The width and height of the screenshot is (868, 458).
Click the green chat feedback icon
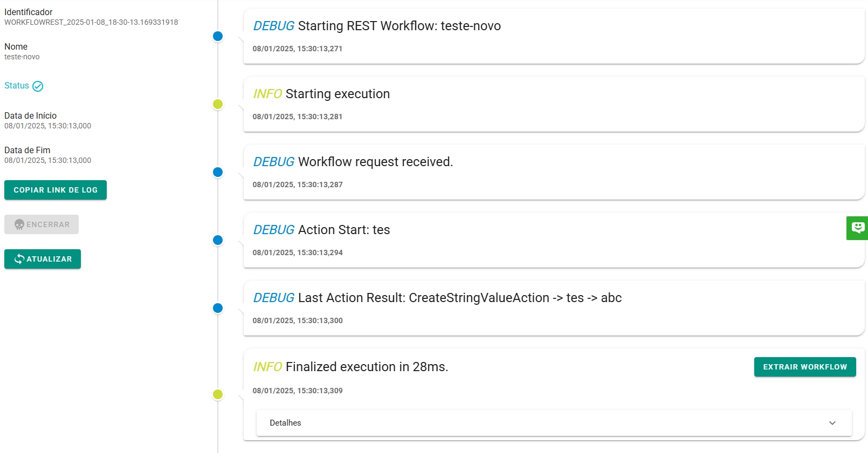pos(857,228)
